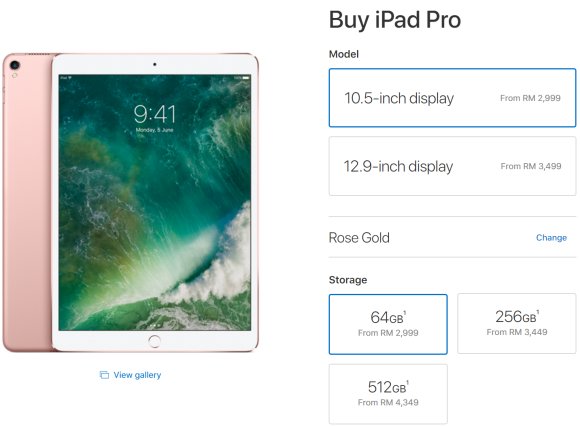
Task: Select the 10.5-inch display model
Action: (x=452, y=98)
